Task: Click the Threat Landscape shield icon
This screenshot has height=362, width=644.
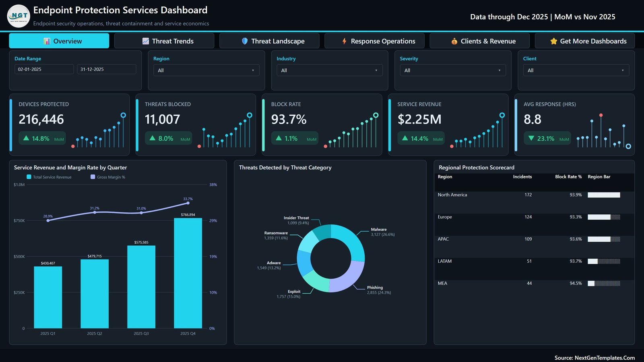Action: pos(245,41)
